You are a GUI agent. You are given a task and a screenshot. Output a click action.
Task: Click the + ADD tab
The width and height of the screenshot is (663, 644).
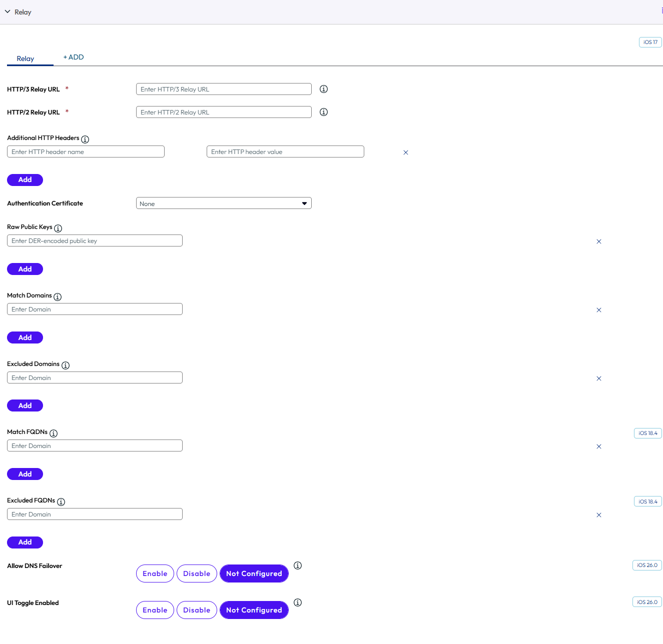[74, 57]
